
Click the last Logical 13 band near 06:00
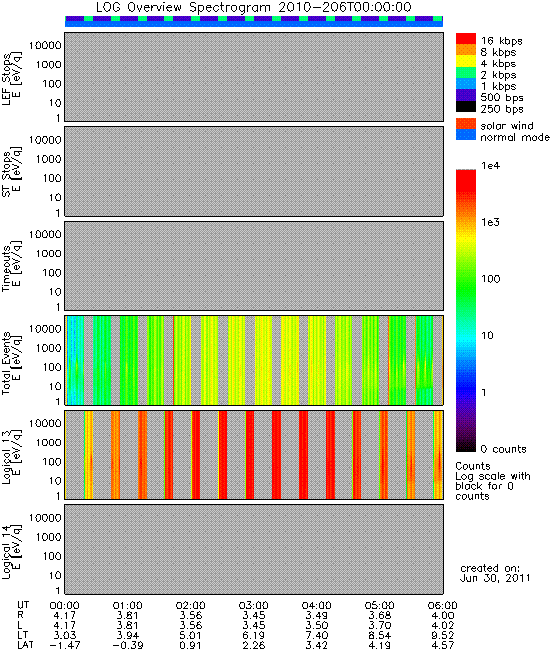tap(438, 455)
